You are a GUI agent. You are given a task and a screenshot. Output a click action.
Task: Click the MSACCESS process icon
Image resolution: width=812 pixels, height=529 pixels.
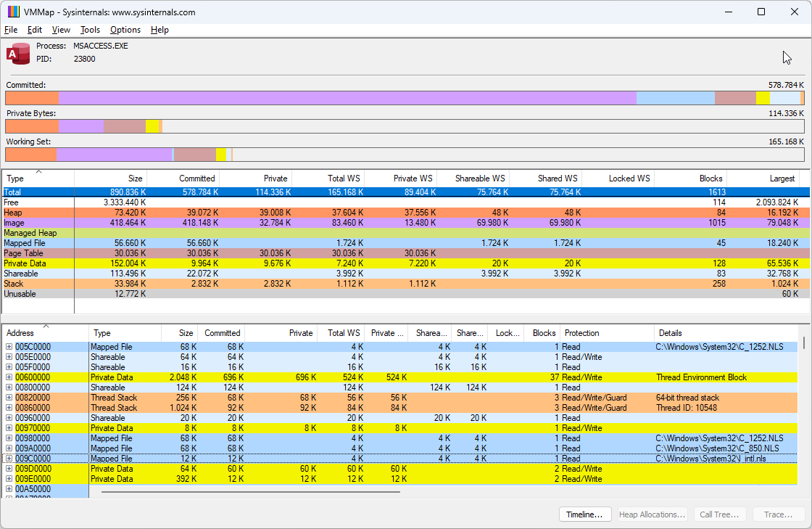pos(18,53)
